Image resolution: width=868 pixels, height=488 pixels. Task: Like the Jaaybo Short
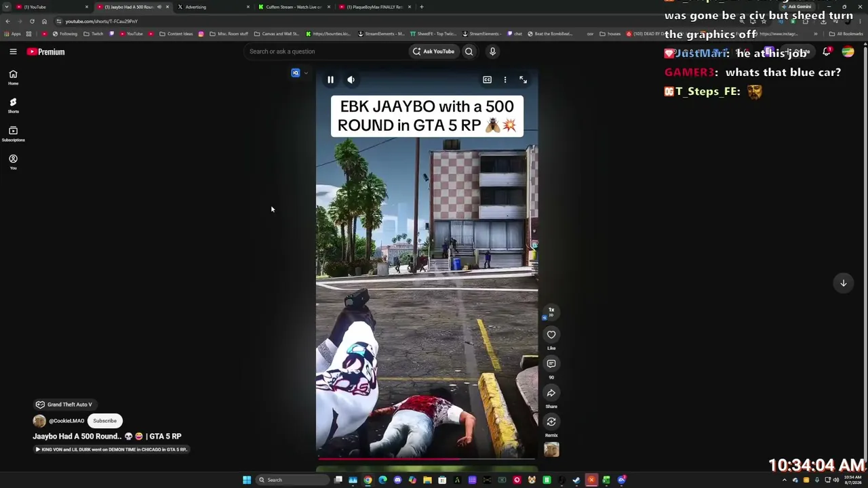coord(551,335)
